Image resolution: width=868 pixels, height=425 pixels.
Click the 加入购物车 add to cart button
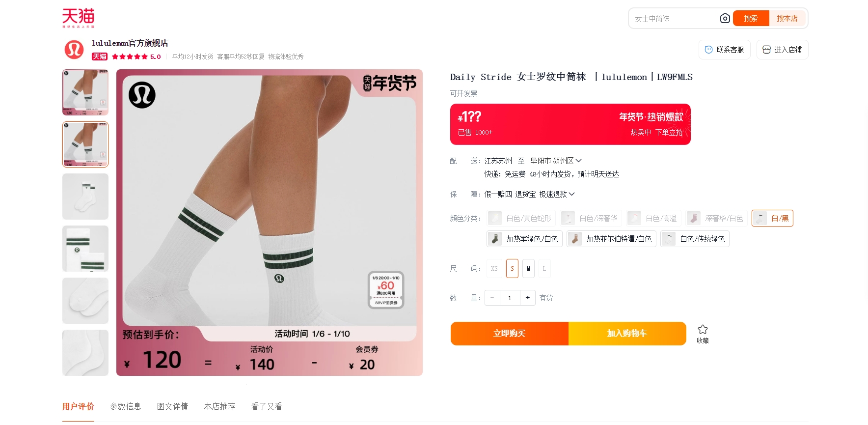coord(627,334)
